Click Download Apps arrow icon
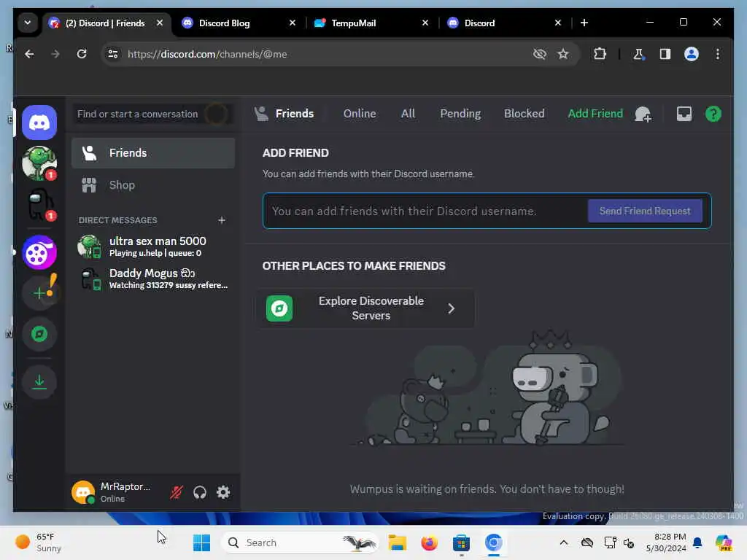This screenshot has width=747, height=560. (x=39, y=382)
